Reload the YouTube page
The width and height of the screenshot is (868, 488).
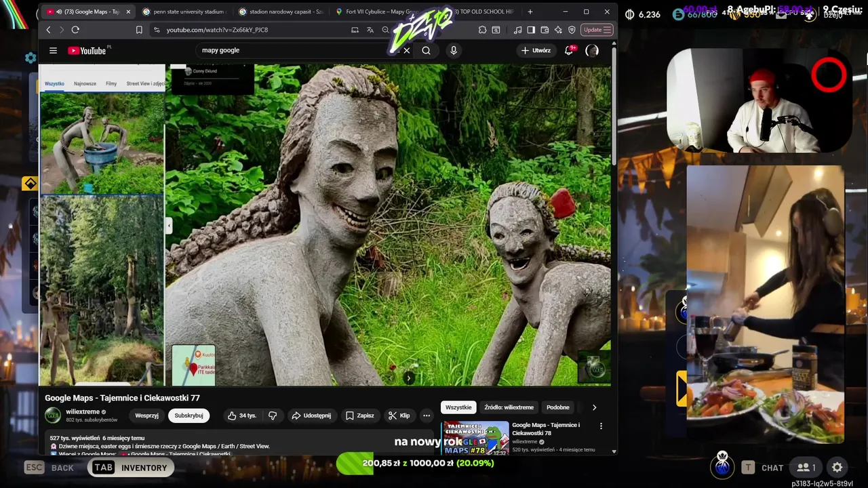tap(75, 30)
